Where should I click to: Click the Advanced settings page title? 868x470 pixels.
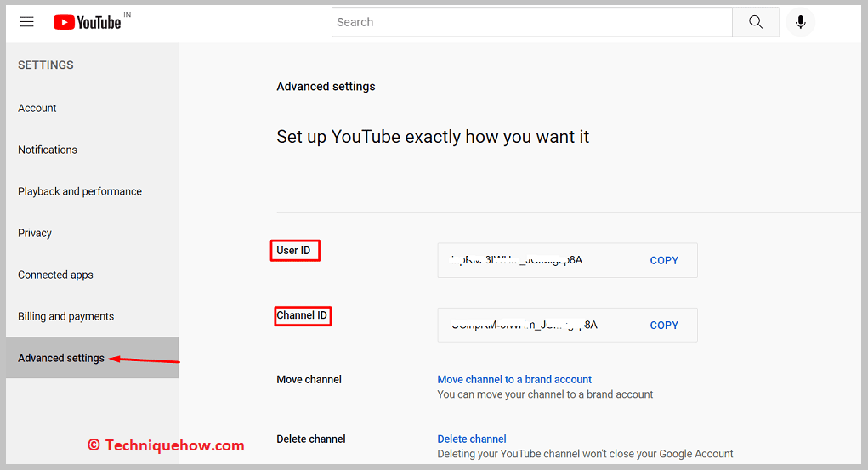(326, 87)
